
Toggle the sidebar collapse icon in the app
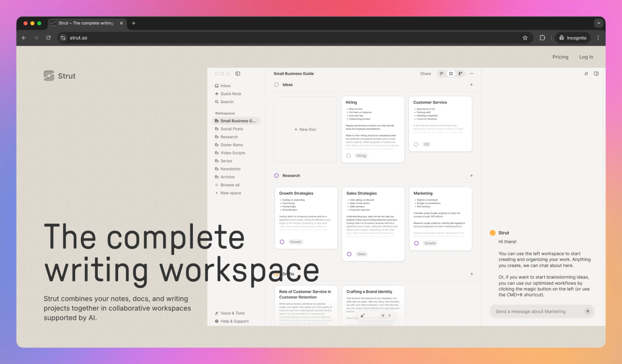(x=238, y=74)
